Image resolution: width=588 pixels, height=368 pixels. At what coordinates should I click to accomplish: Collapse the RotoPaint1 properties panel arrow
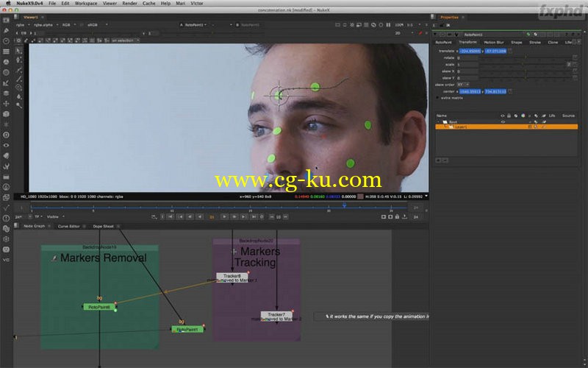pos(435,35)
